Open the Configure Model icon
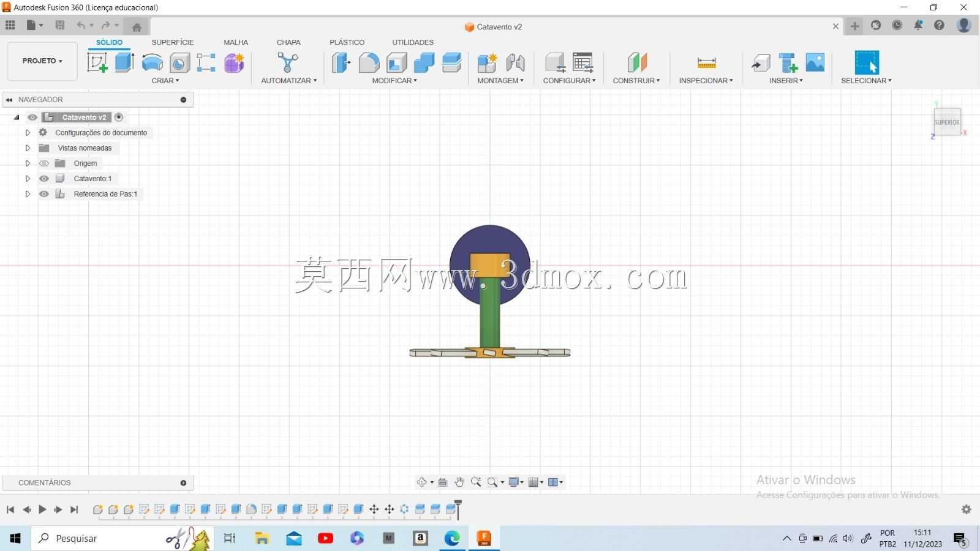This screenshot has width=980, height=551. [x=555, y=62]
